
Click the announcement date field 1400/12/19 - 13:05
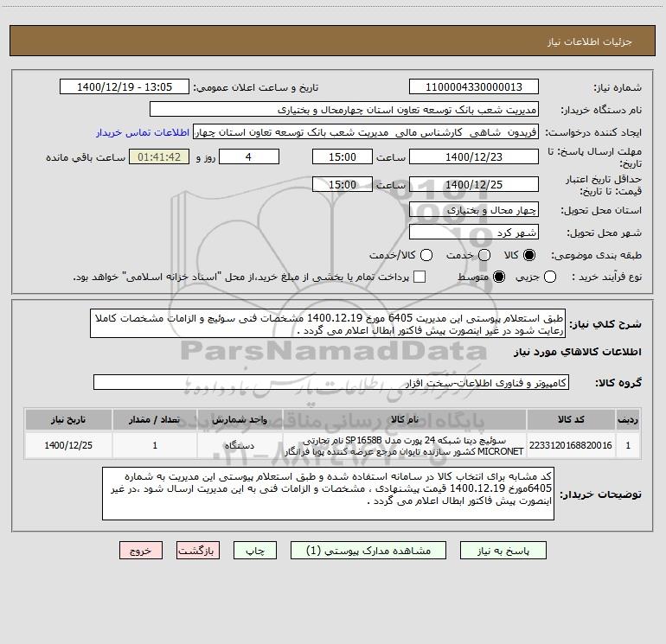tap(125, 87)
